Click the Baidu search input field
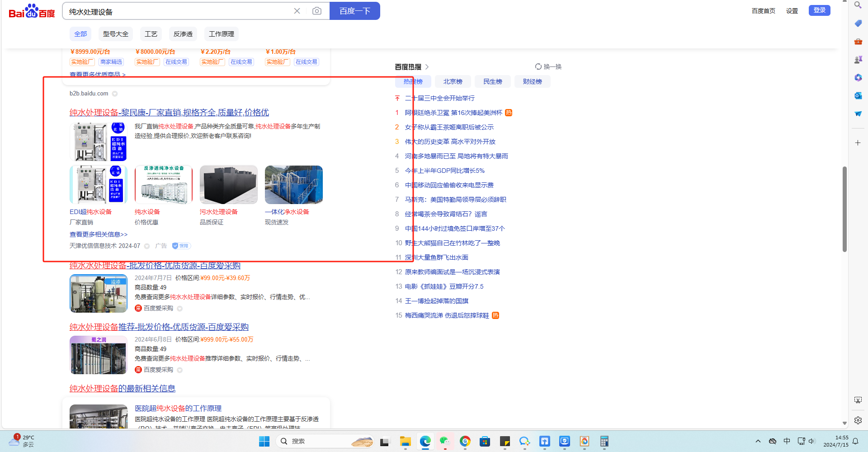This screenshot has width=868, height=452. click(x=179, y=11)
